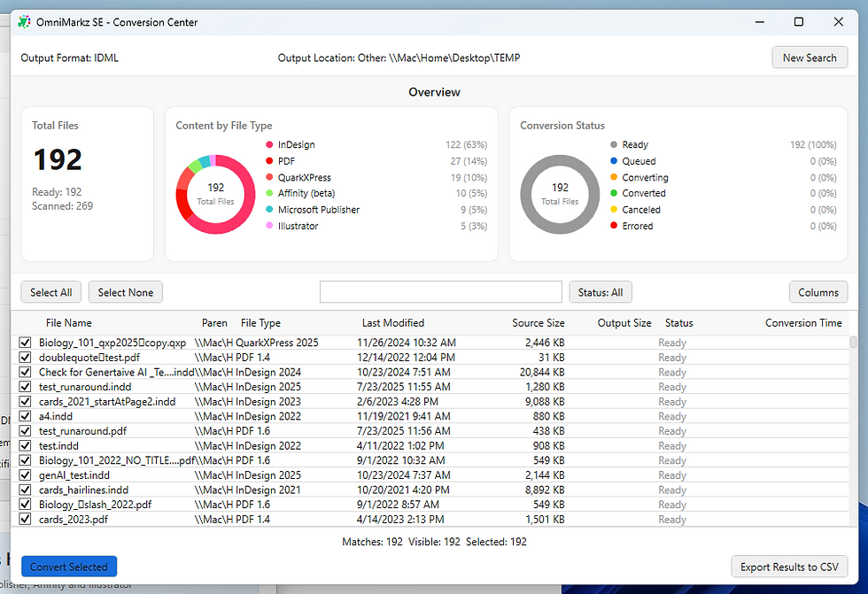The height and width of the screenshot is (594, 868).
Task: Sort by Conversion Time column header
Action: pyautogui.click(x=803, y=323)
